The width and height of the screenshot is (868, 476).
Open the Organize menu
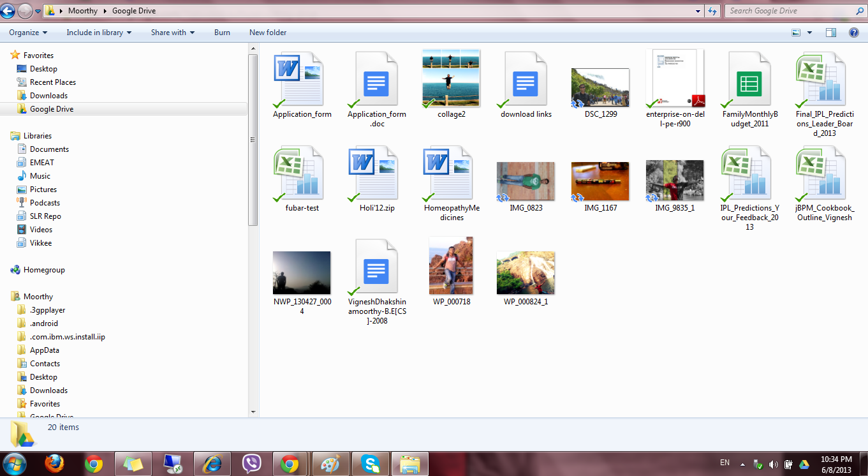(x=27, y=33)
